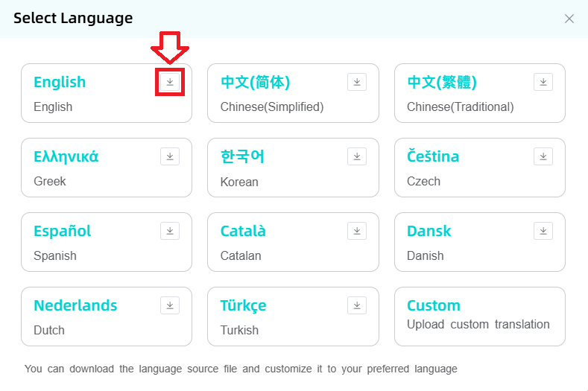Download the Catalan language source file

[356, 231]
